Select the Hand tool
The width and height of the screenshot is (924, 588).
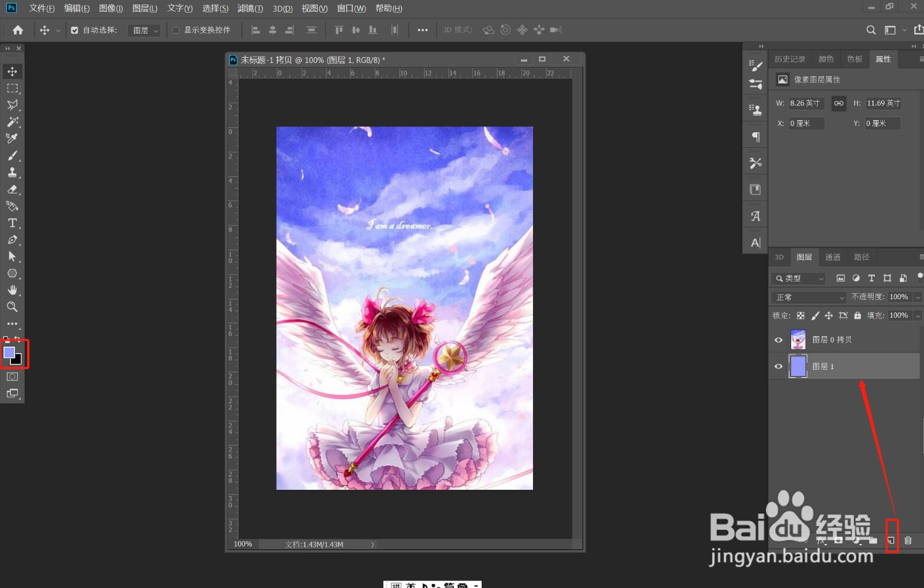(x=12, y=290)
